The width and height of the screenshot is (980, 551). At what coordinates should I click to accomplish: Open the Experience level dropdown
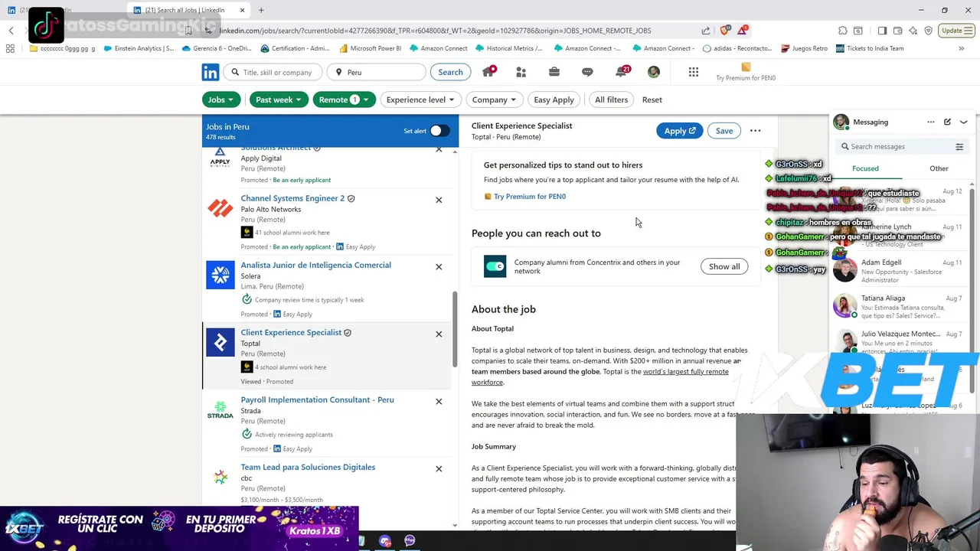[420, 99]
